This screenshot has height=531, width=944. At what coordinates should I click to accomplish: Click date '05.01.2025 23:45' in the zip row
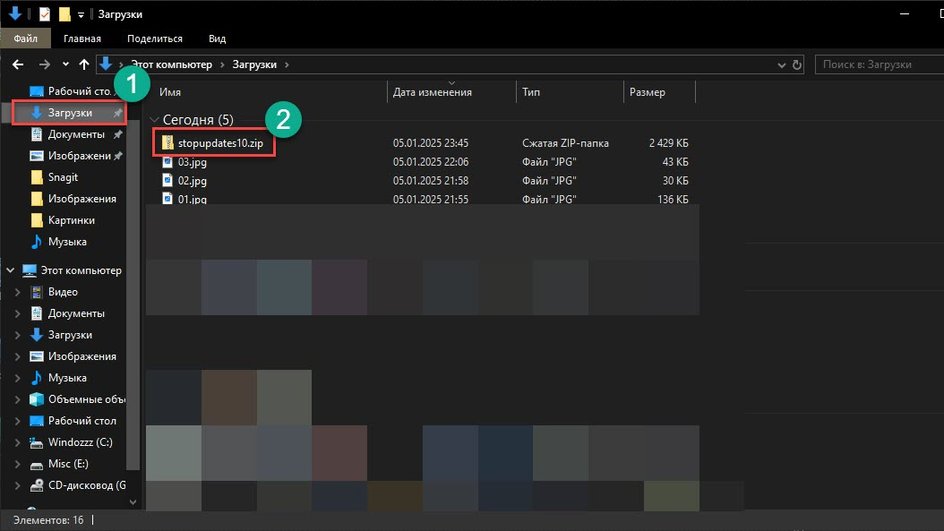click(430, 143)
